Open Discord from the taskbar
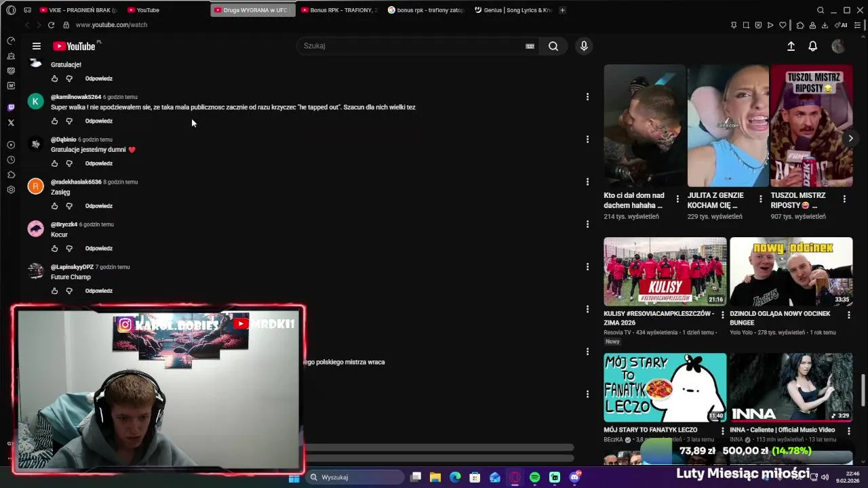This screenshot has height=488, width=868. pyautogui.click(x=575, y=478)
